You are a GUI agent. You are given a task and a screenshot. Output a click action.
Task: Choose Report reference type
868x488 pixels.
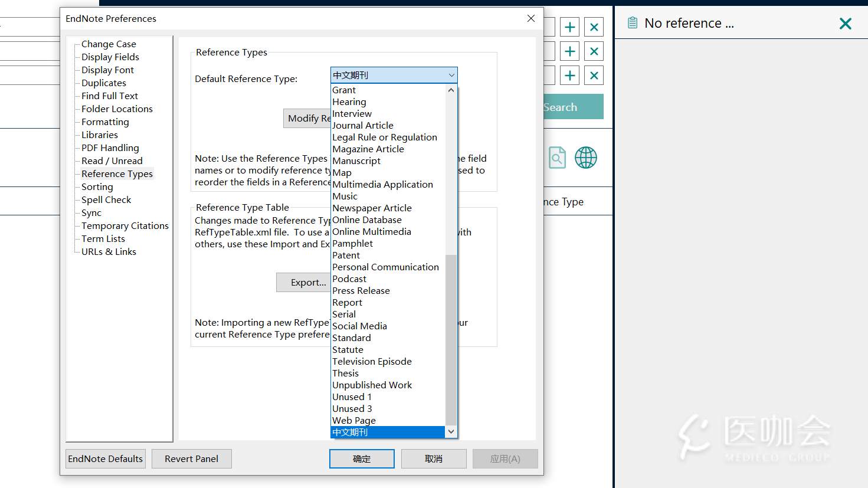coord(388,303)
